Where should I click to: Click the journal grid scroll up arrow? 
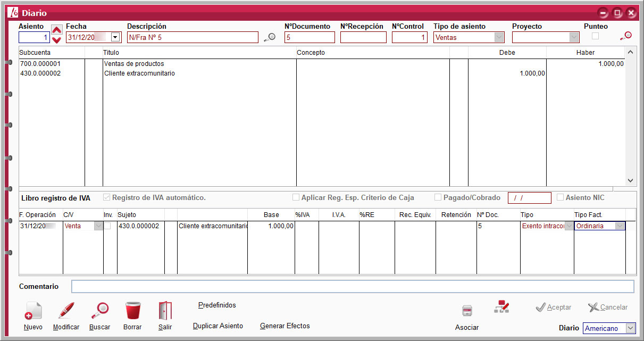coord(630,52)
